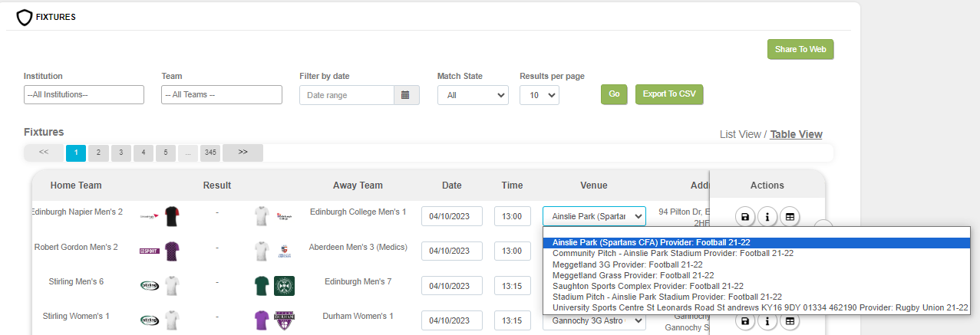Save the Edinburgh Napier Men's 2 fixture
980x335 pixels.
745,218
